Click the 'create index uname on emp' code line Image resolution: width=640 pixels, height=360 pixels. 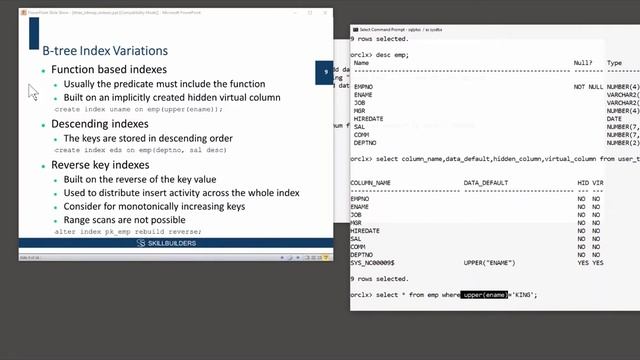point(139,109)
